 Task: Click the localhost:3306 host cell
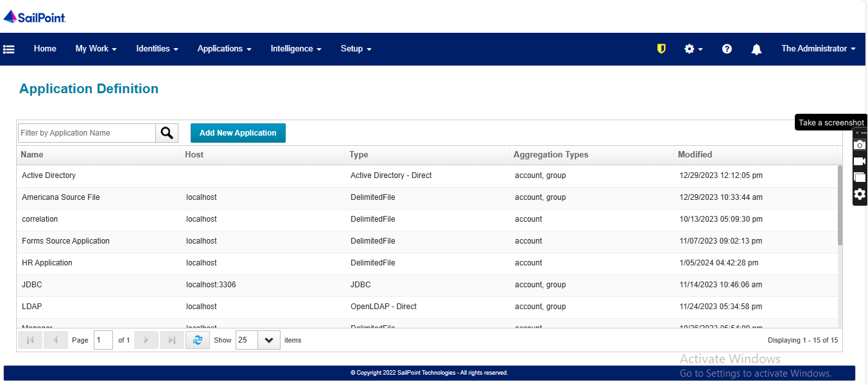[211, 285]
